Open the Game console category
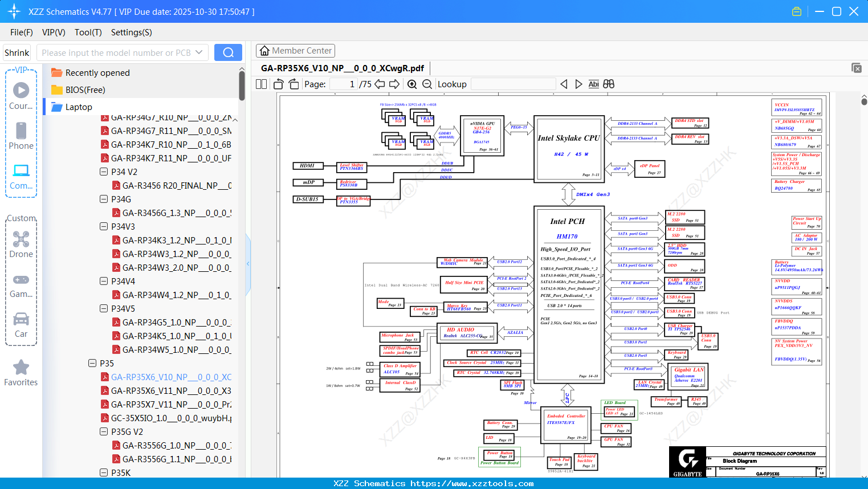Screen dimensions: 868x489 [21, 285]
